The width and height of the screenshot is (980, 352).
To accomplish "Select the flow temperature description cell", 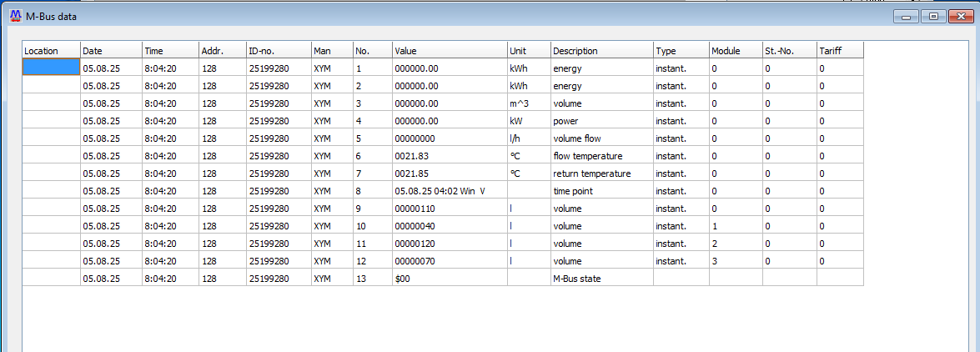I will pyautogui.click(x=587, y=156).
